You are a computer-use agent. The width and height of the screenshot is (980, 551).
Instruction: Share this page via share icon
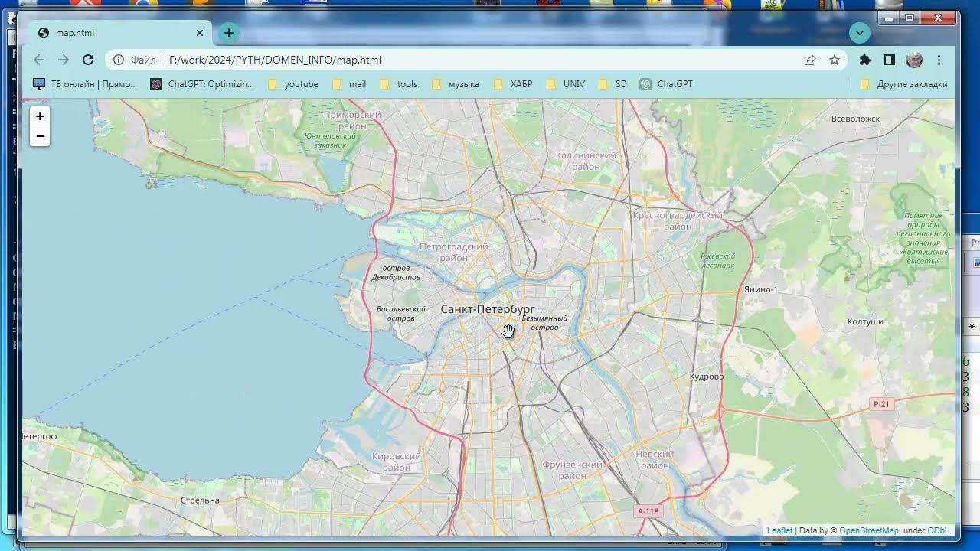[809, 60]
